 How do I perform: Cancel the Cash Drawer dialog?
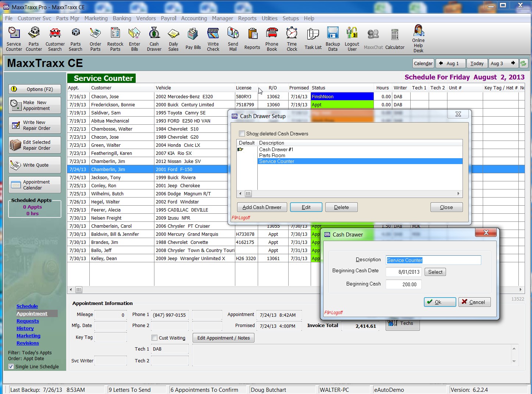(474, 302)
